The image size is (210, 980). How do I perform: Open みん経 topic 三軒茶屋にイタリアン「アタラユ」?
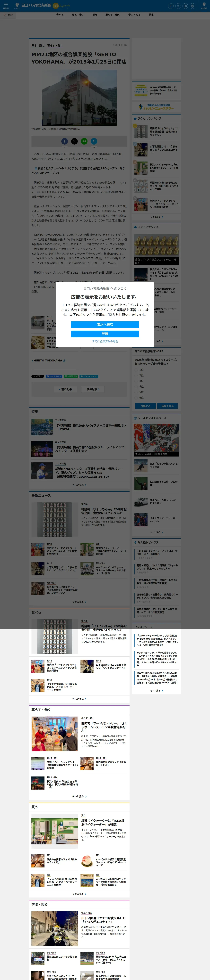tap(157, 552)
